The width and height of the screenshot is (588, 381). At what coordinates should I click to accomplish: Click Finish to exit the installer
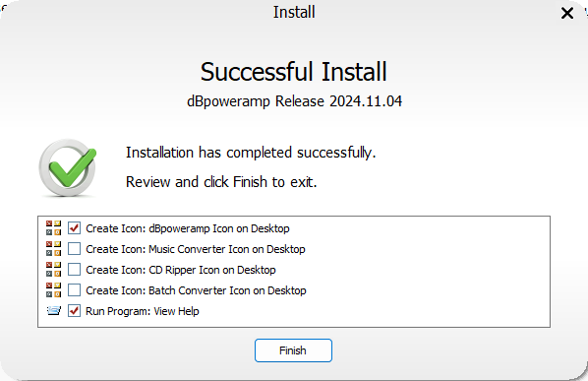click(x=293, y=350)
